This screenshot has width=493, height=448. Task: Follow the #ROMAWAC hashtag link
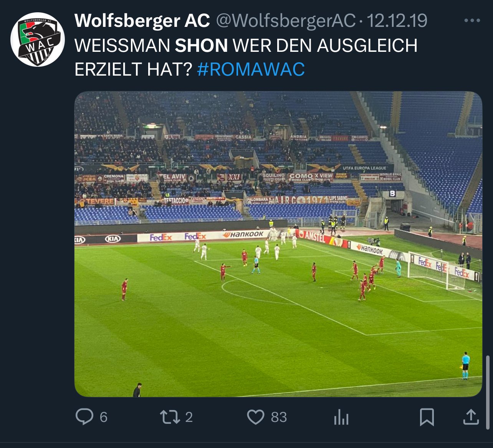click(251, 69)
